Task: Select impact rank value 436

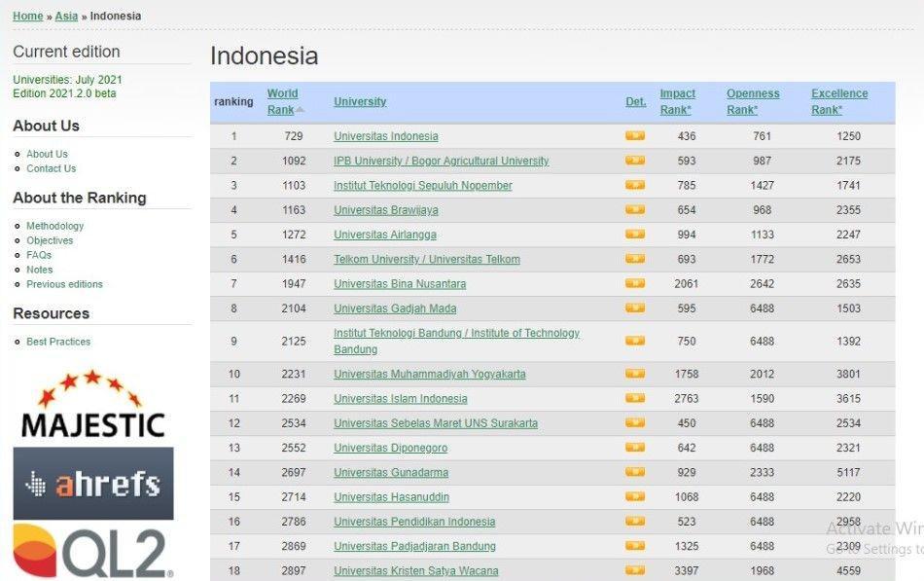Action: pos(687,136)
